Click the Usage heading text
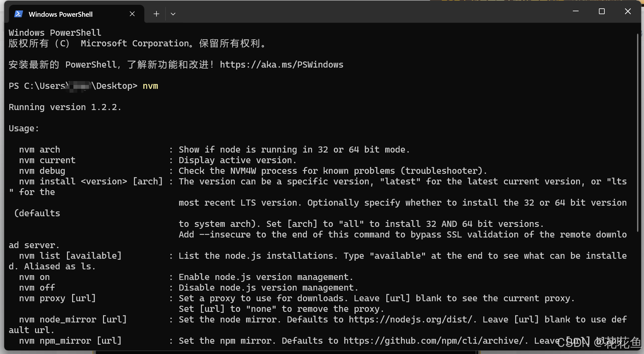The height and width of the screenshot is (354, 644). [23, 128]
